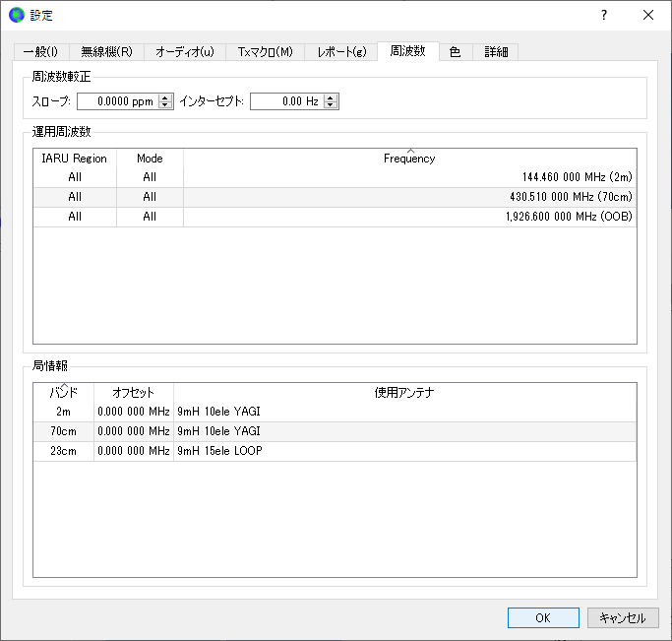This screenshot has width=672, height=641.
Task: Switch to the 色 tab
Action: pyautogui.click(x=456, y=52)
